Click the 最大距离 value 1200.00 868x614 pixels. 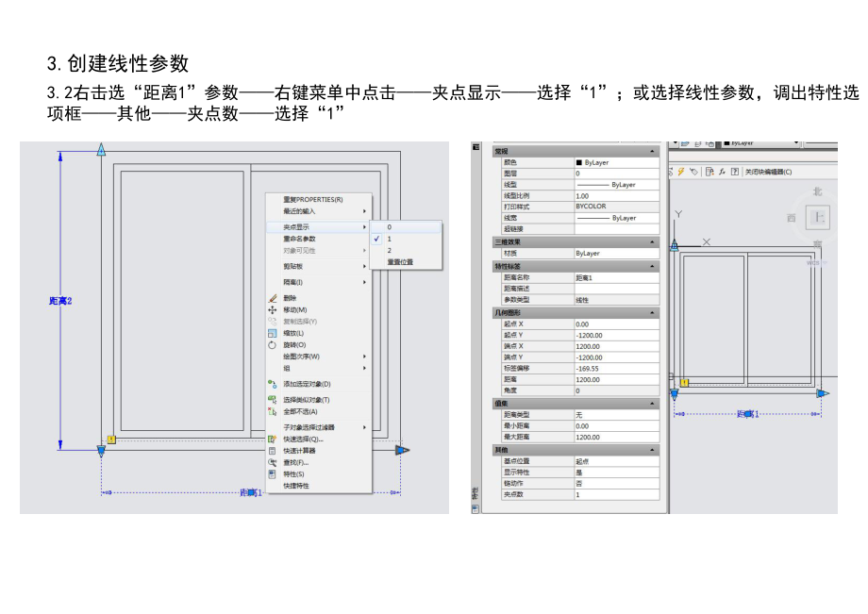click(617, 437)
